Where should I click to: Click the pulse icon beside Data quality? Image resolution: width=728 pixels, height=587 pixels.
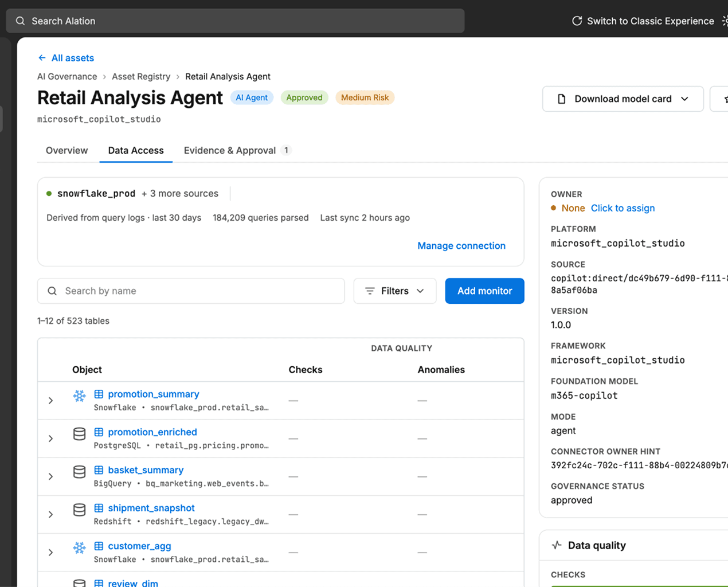click(556, 545)
